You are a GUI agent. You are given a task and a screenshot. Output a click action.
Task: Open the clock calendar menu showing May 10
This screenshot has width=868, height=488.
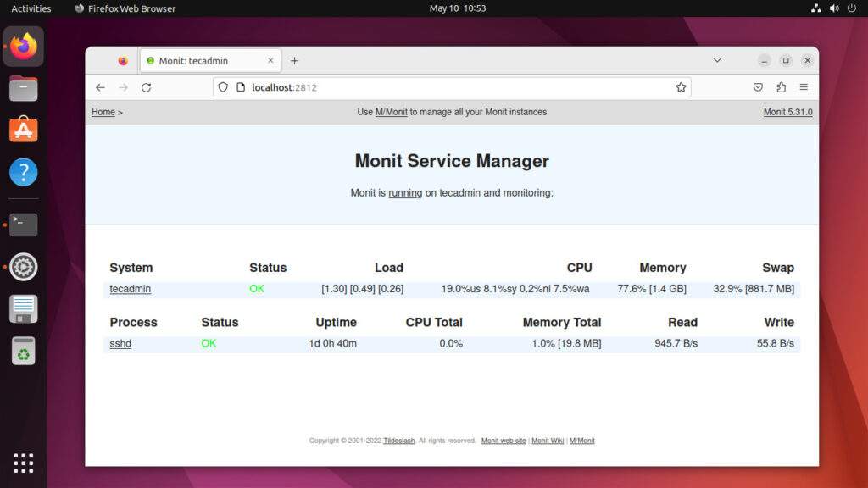tap(457, 8)
